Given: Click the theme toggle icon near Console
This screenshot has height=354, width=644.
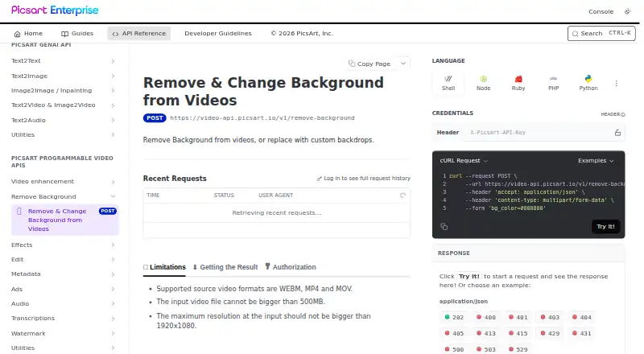Looking at the screenshot, I should tap(628, 11).
